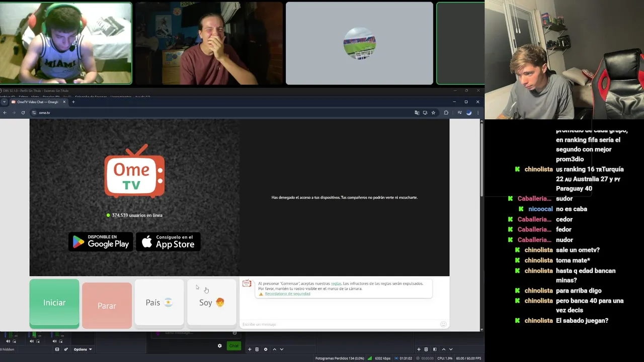This screenshot has height=362, width=644.
Task: Open the OBS audio mixer Options dropdown
Action: 83,349
